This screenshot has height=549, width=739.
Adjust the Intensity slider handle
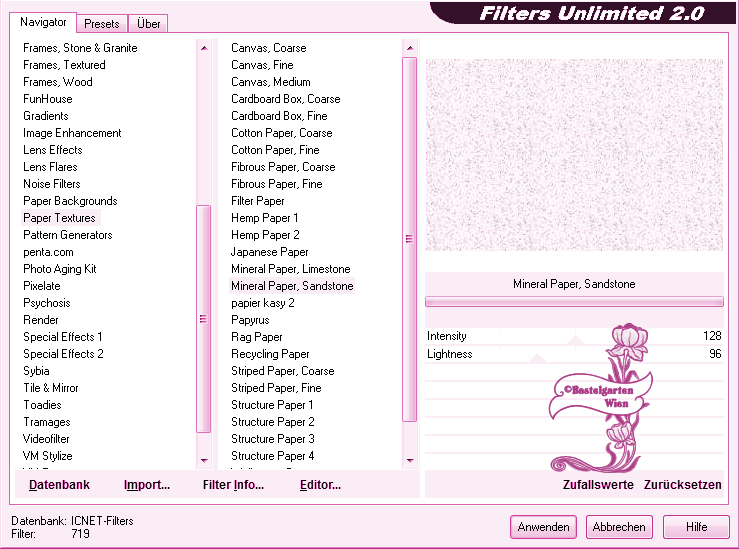pyautogui.click(x=575, y=340)
